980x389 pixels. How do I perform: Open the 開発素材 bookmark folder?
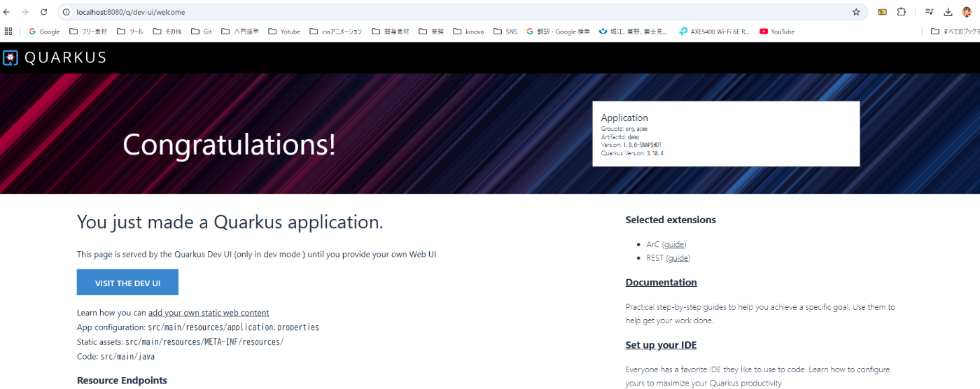pyautogui.click(x=390, y=31)
